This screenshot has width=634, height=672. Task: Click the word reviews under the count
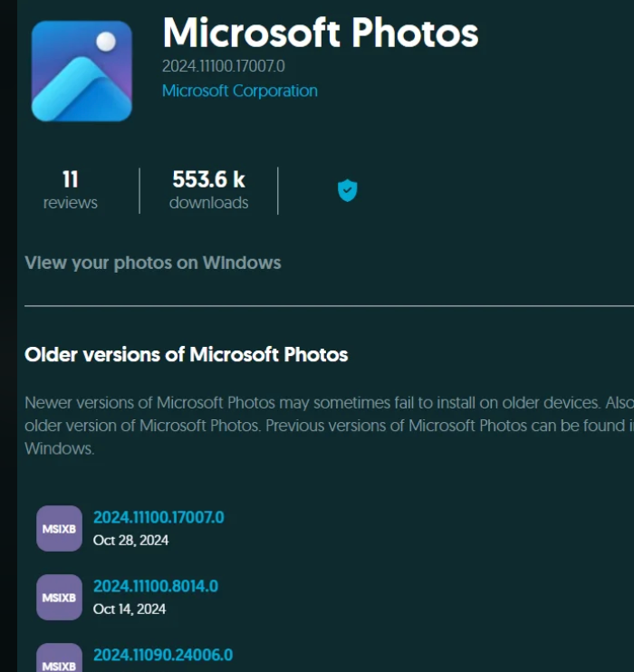click(x=70, y=203)
